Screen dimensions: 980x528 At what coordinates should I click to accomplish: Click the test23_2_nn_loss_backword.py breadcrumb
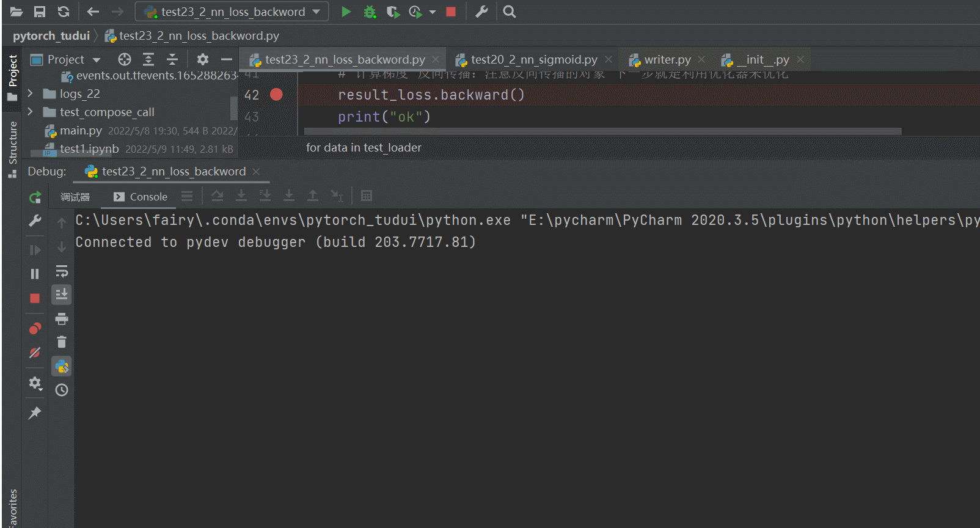coord(192,36)
